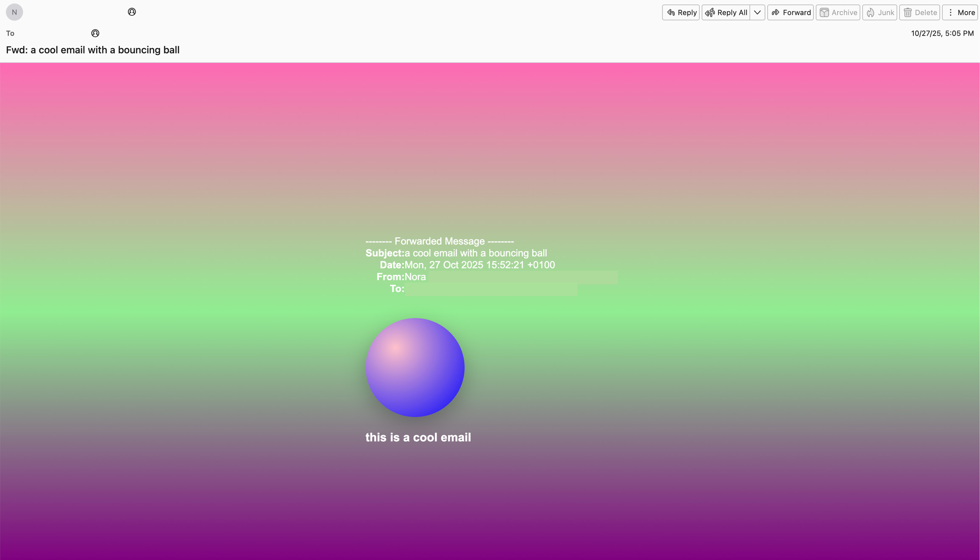Expand the Reply All dropdown arrow

[x=757, y=12]
